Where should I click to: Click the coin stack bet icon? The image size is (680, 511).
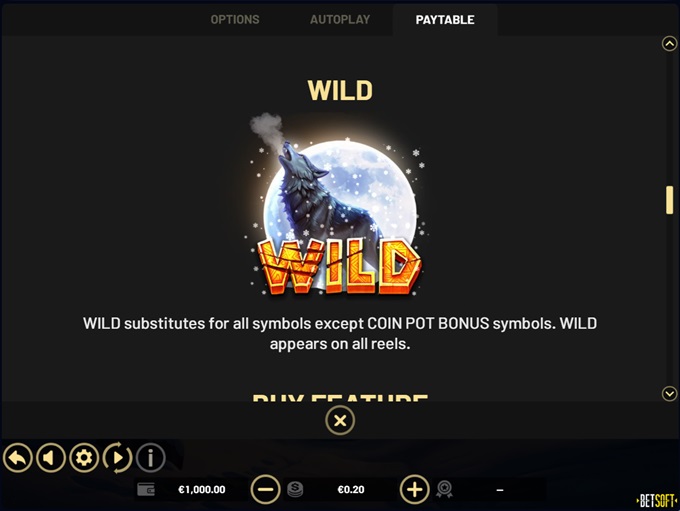click(295, 490)
